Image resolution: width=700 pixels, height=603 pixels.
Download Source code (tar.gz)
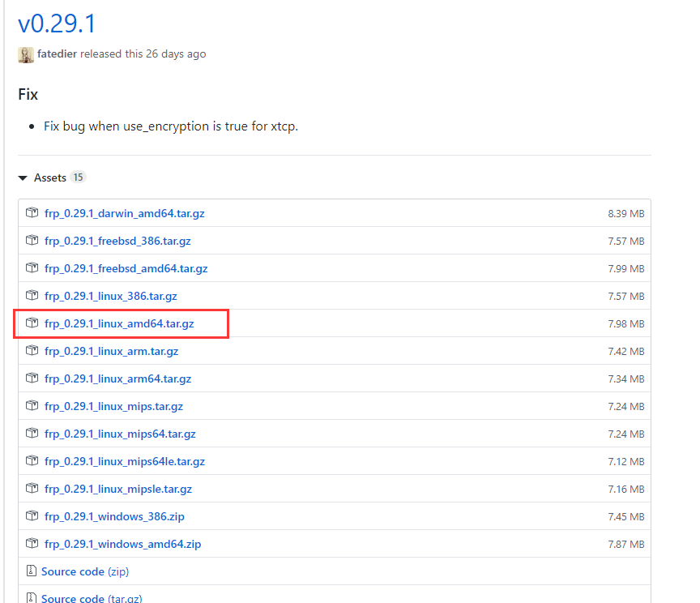(92, 598)
